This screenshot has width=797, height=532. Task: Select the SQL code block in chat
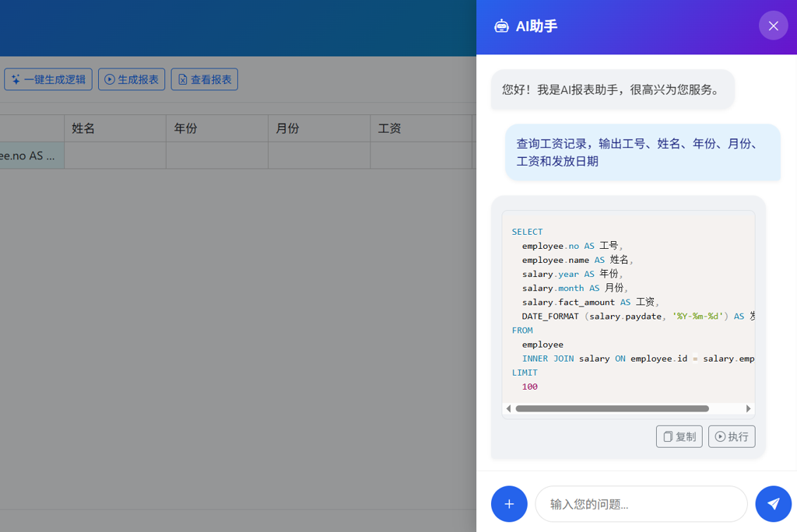click(629, 309)
